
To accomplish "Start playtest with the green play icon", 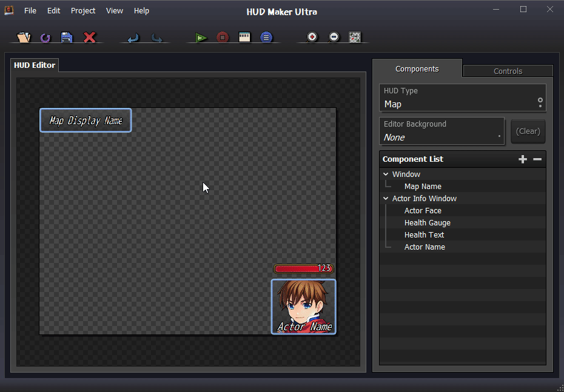I will pos(201,38).
